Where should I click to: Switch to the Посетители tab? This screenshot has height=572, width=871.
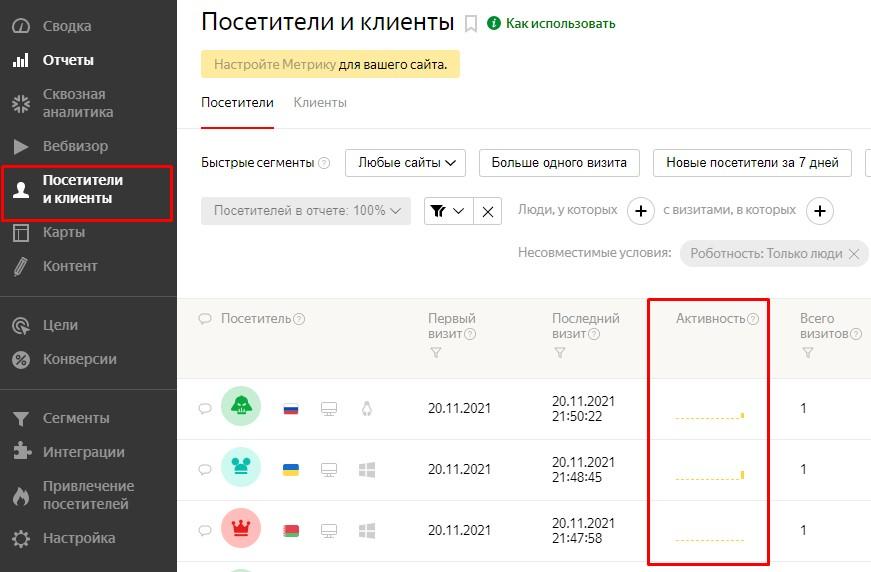click(237, 103)
